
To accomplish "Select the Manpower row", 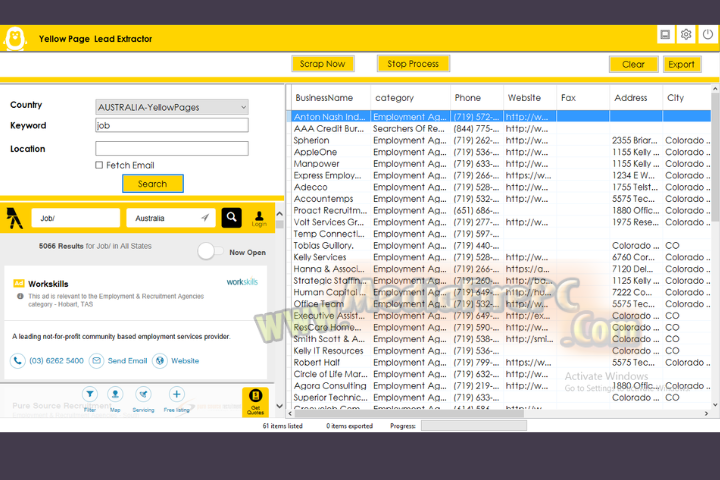I will click(x=499, y=164).
